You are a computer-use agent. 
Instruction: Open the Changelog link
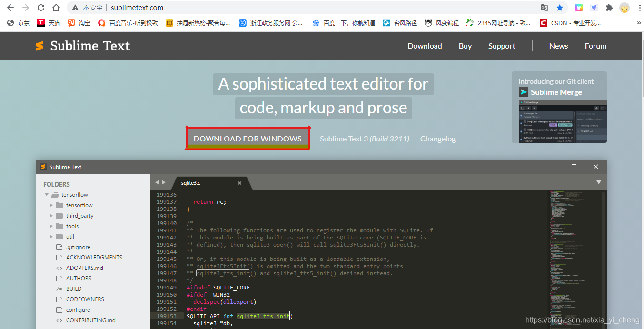[438, 139]
